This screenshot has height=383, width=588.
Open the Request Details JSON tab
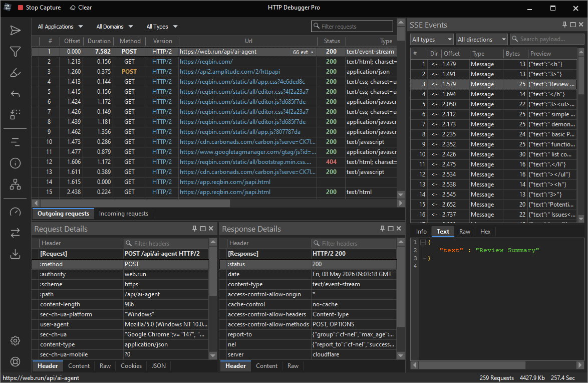(x=159, y=366)
